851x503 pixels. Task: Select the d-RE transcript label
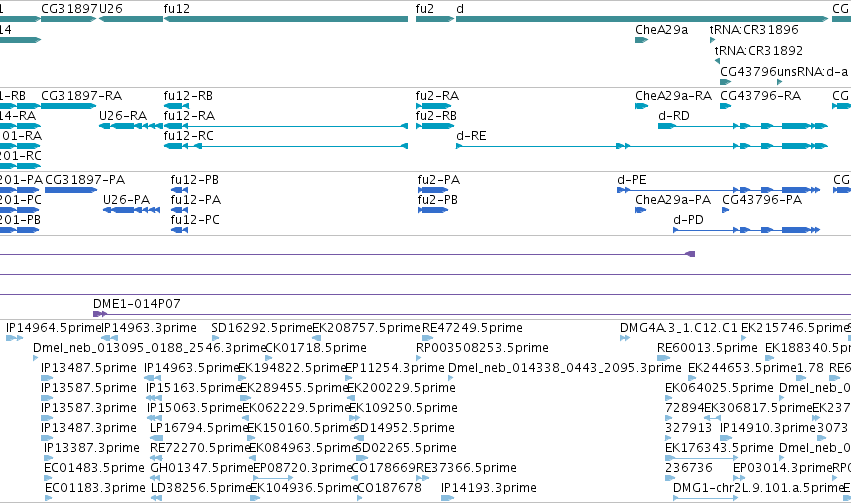point(471,136)
